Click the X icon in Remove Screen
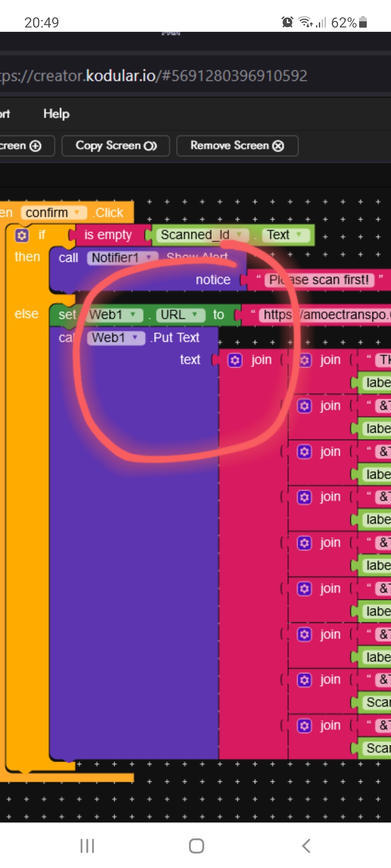The height and width of the screenshot is (868, 391). [x=278, y=146]
